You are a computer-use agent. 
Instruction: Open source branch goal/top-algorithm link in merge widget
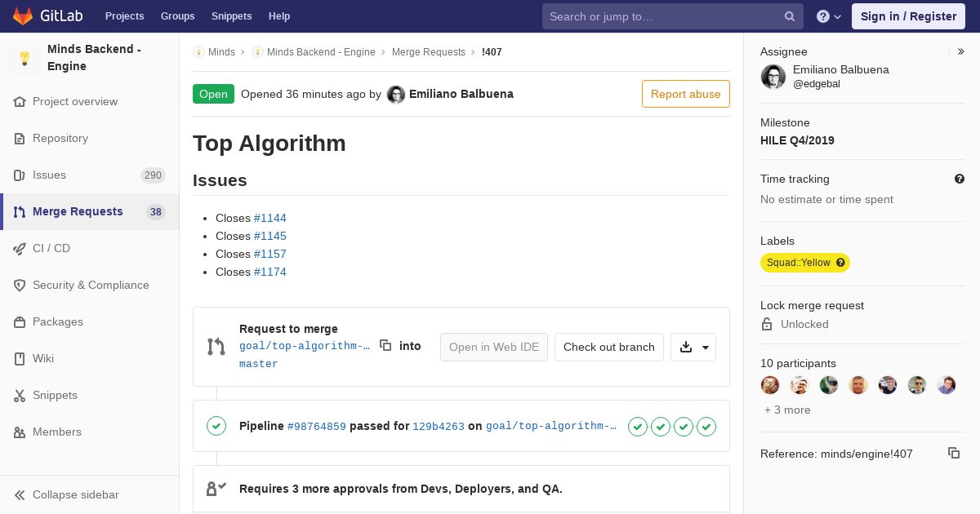305,346
